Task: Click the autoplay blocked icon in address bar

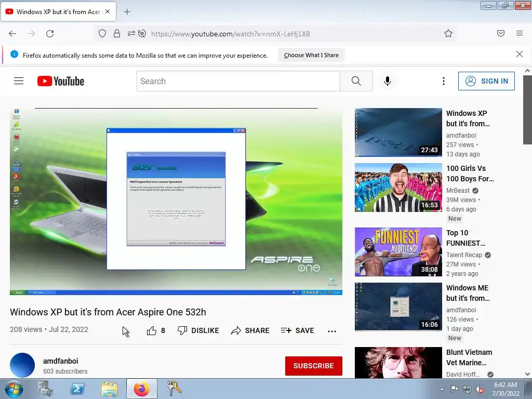Action: (142, 33)
